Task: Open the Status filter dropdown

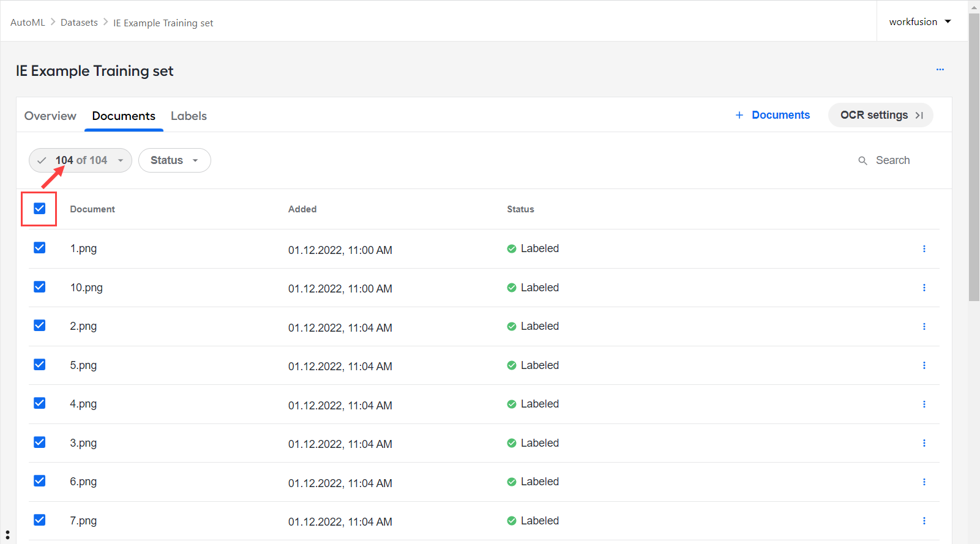Action: 174,160
